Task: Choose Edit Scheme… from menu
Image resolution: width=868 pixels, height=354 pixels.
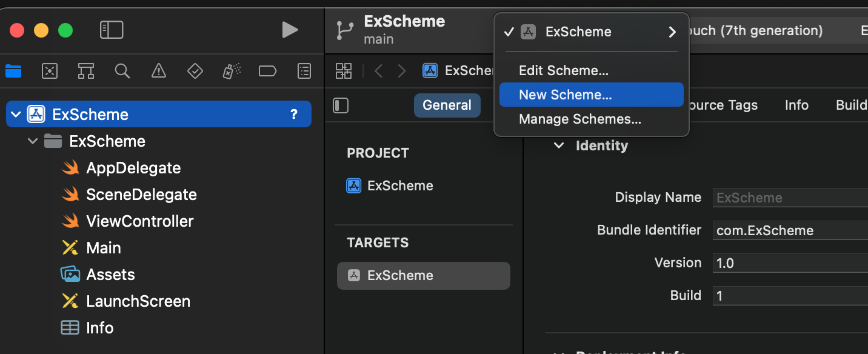Action: click(592, 70)
